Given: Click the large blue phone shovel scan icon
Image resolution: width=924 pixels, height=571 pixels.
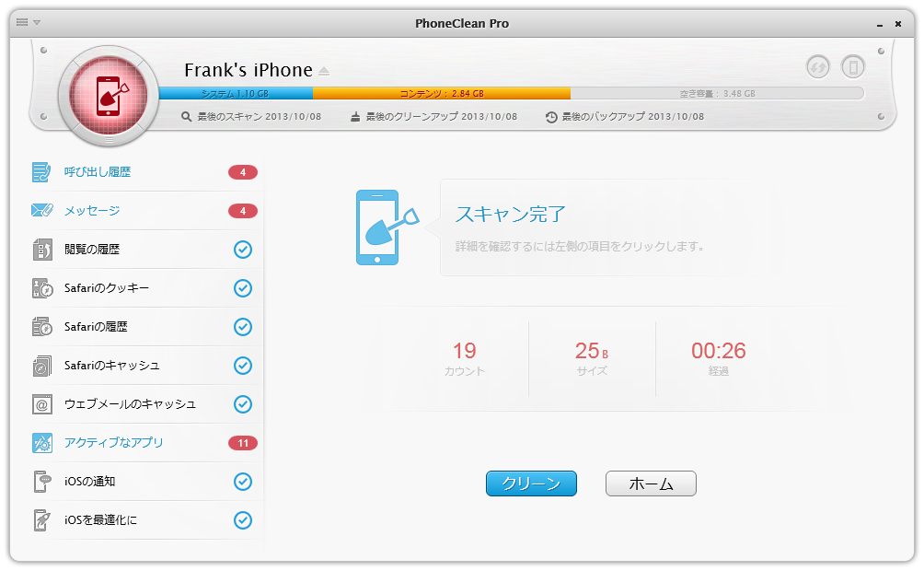Looking at the screenshot, I should 387,227.
